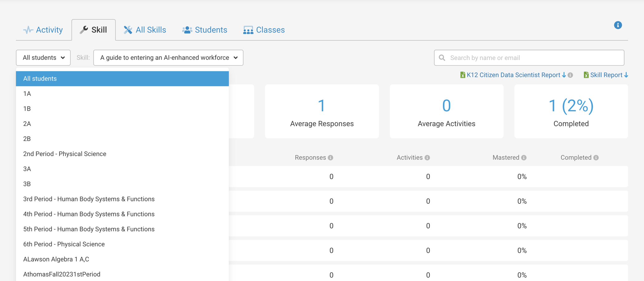The image size is (644, 281).
Task: Click the info icon beside Activities column
Action: 427,158
